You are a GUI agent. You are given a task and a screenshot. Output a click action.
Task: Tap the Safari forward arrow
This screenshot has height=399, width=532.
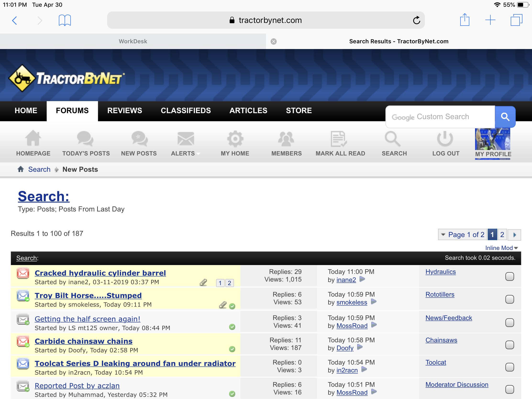click(40, 20)
